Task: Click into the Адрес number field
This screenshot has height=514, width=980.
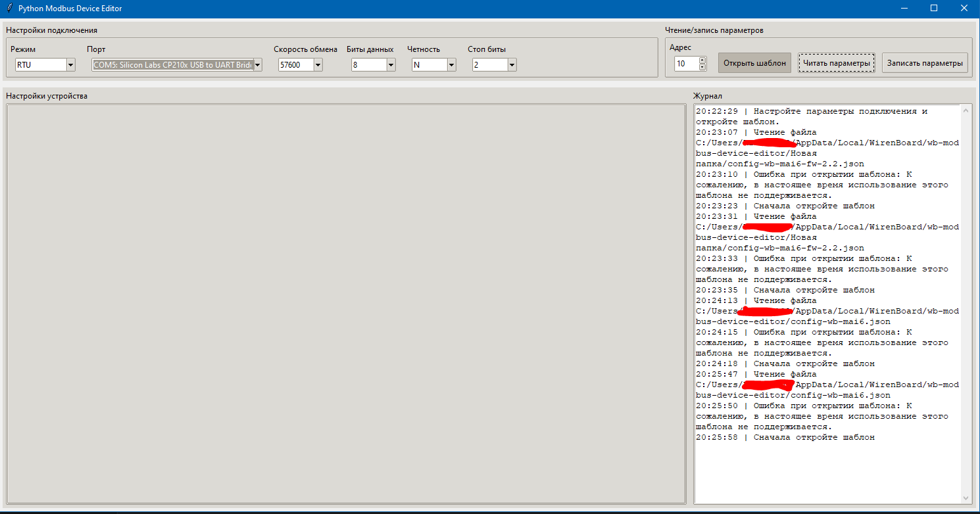Action: [x=685, y=64]
